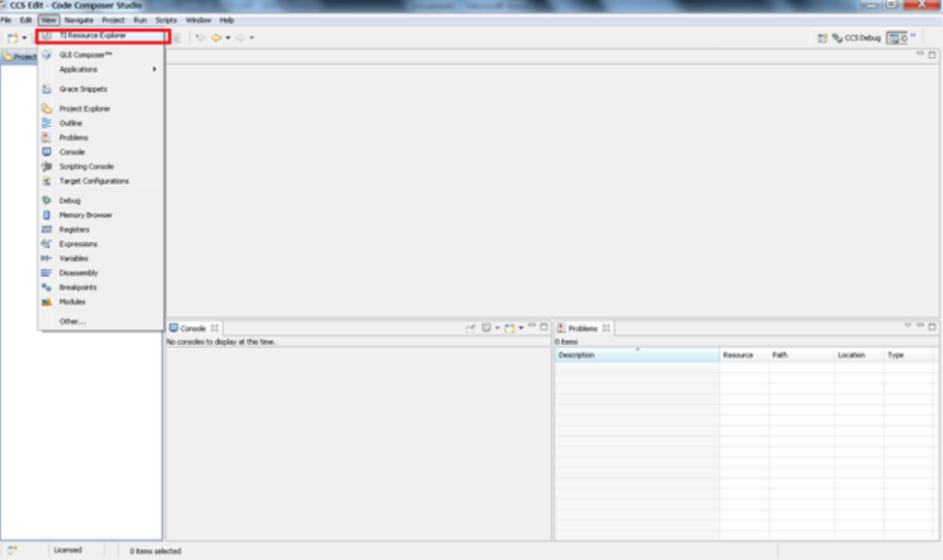Maximize the Console panel
The width and height of the screenshot is (943, 560).
coord(544,327)
